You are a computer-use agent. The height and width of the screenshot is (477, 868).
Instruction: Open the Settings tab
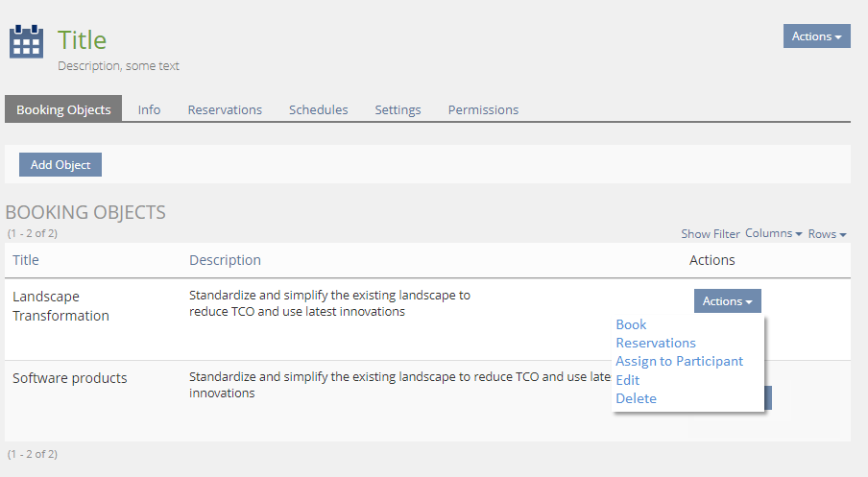pyautogui.click(x=398, y=109)
